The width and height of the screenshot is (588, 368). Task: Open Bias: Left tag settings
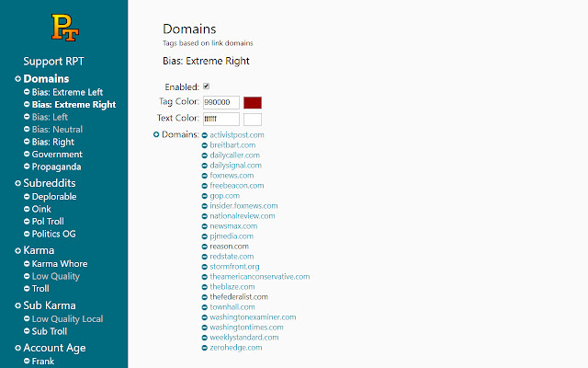(50, 117)
